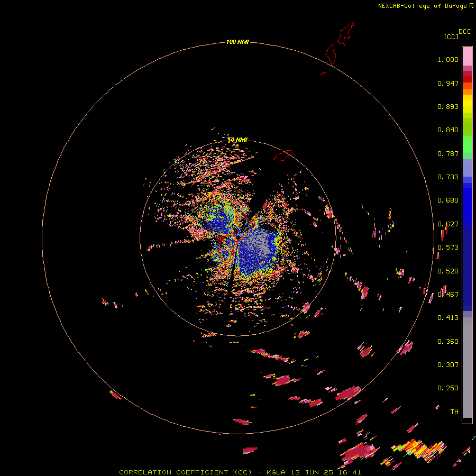476x476 pixels.
Task: Click the 0.520 scale value
Action: click(448, 271)
